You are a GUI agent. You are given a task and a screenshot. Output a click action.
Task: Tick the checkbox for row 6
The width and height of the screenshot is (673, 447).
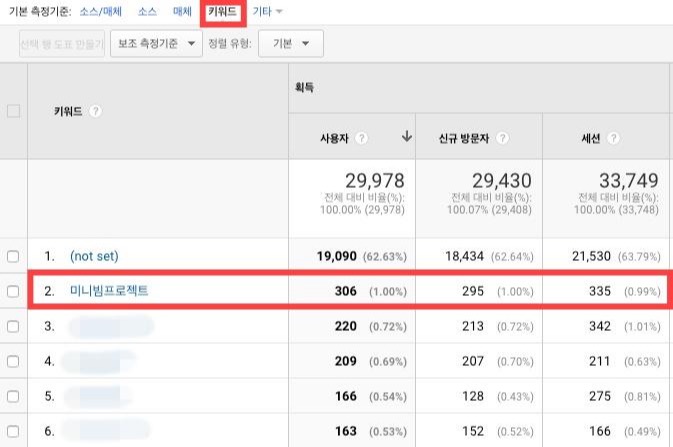13,431
